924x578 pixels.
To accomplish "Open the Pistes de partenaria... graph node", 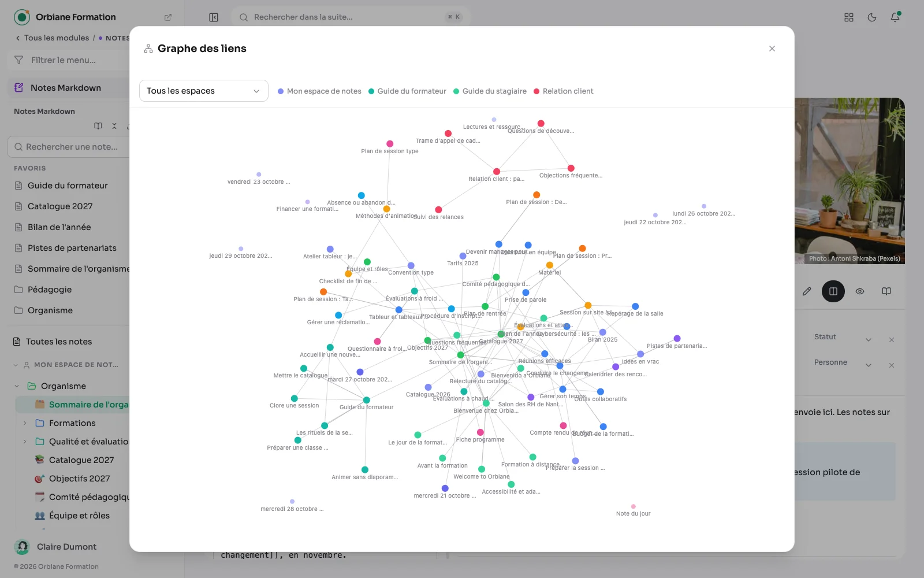I will coord(677,339).
